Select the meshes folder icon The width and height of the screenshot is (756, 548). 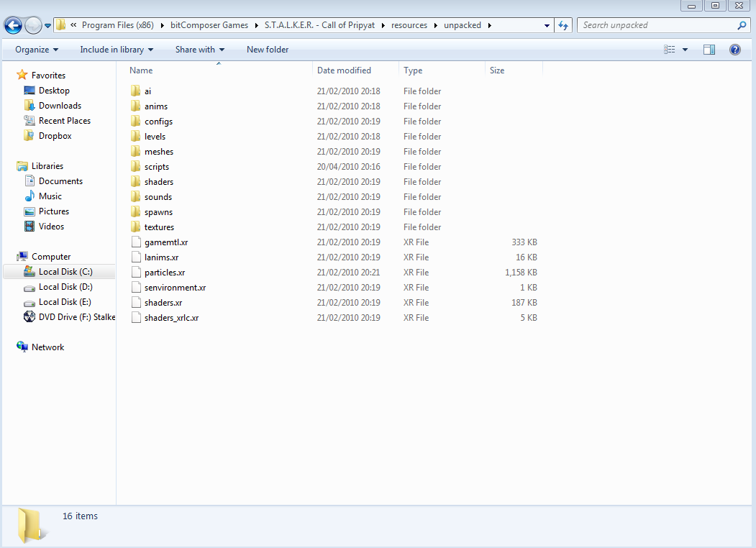(135, 151)
